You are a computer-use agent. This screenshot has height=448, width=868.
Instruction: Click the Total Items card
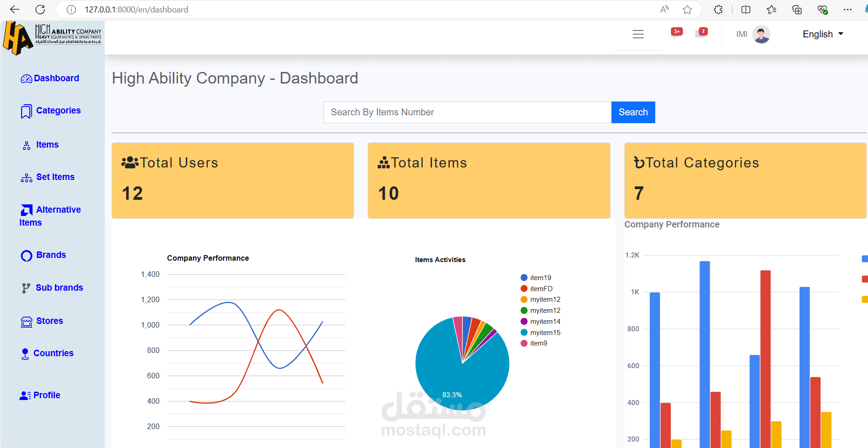click(489, 180)
